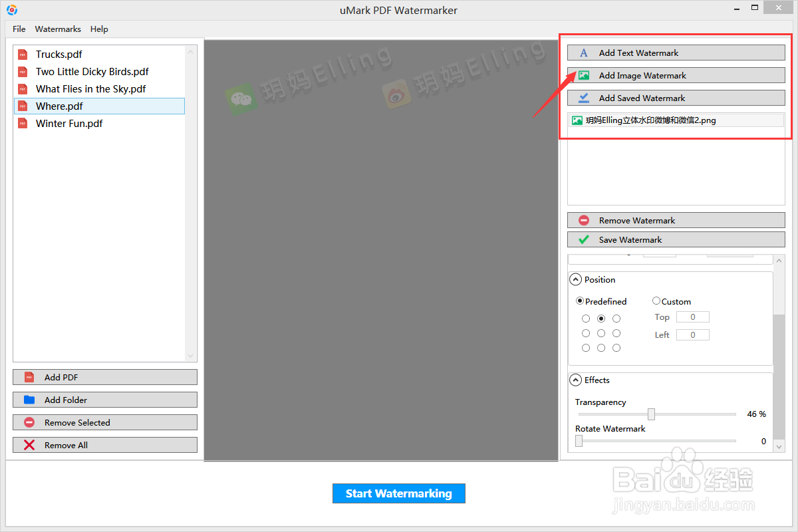Click the letter A icon on Add Text Watermark
The height and width of the screenshot is (532, 798).
pyautogui.click(x=584, y=53)
